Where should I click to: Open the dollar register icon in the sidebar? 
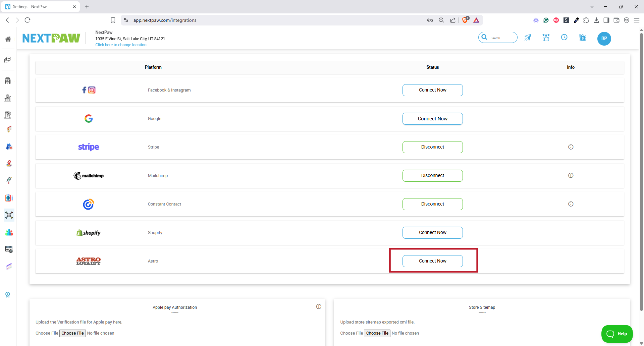pos(8,81)
